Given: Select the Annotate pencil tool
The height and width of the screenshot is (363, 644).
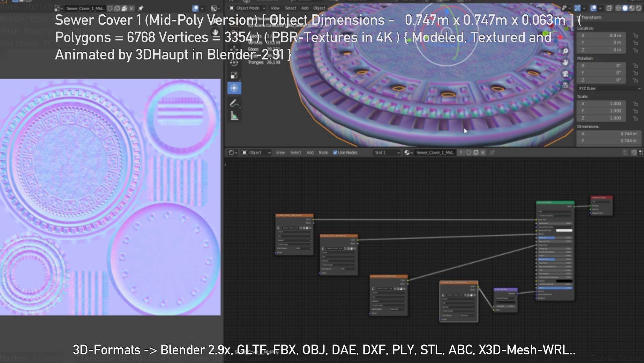Looking at the screenshot, I should (x=234, y=103).
